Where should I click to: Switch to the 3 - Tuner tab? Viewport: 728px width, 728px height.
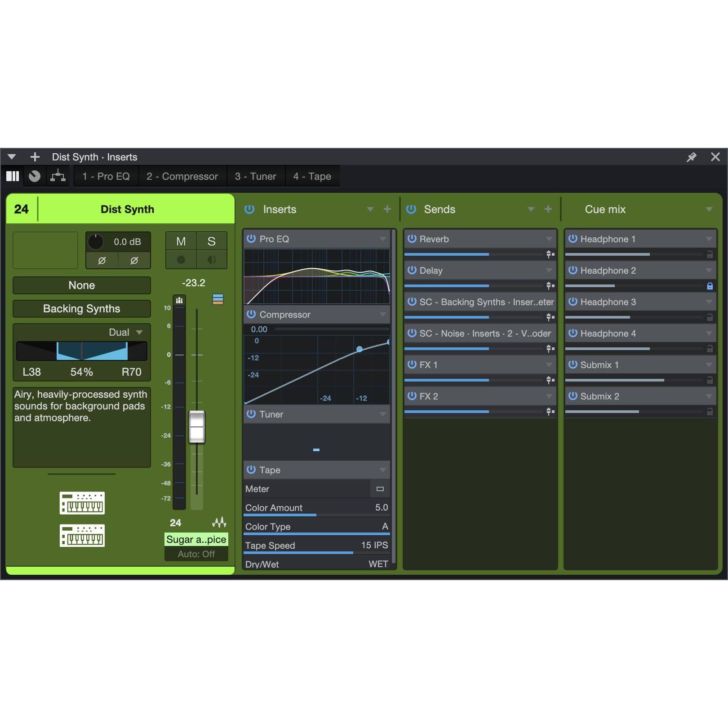(x=255, y=176)
